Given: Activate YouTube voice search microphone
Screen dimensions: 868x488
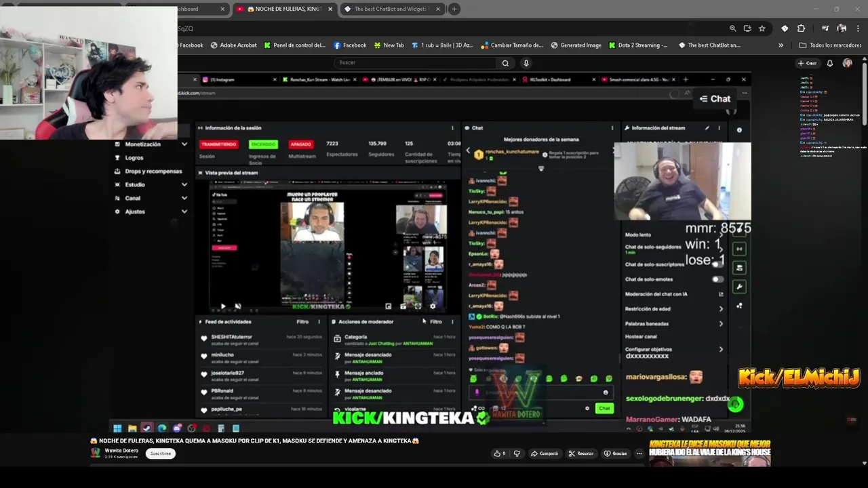Looking at the screenshot, I should pyautogui.click(x=526, y=63).
